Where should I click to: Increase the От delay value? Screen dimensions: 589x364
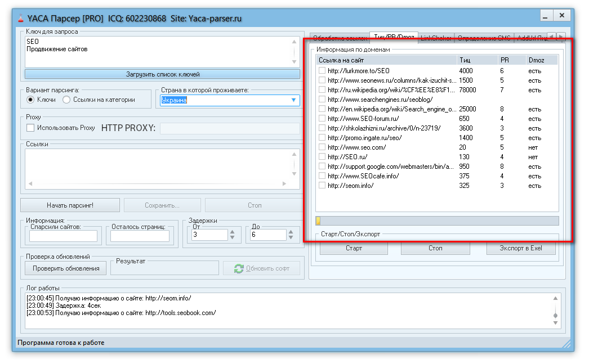point(233,232)
